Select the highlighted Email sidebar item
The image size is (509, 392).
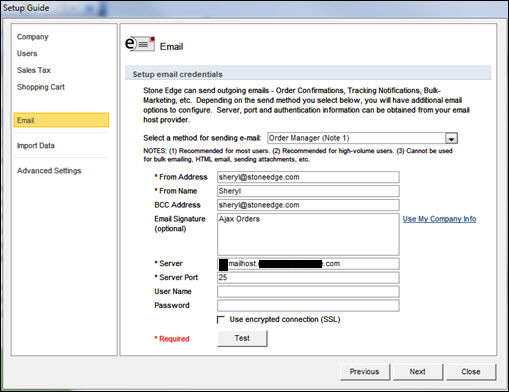tap(61, 120)
